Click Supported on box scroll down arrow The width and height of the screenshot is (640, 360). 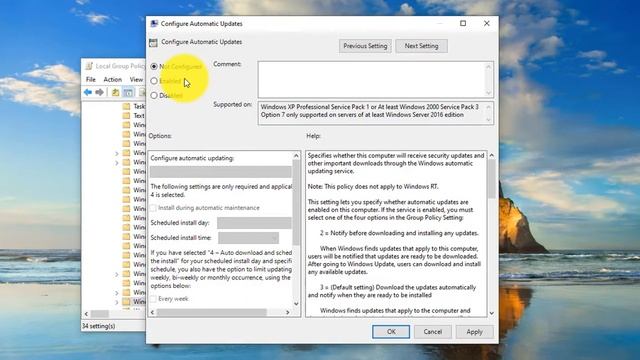(488, 120)
